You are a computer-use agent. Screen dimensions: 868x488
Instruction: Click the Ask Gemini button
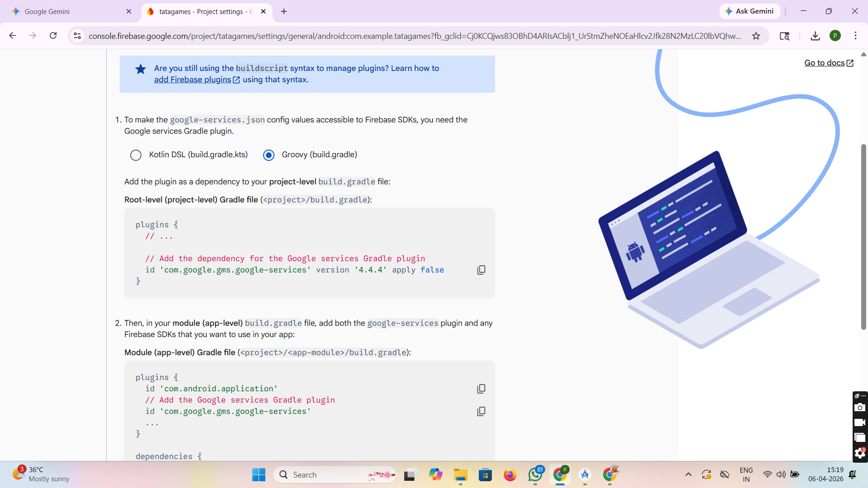750,11
